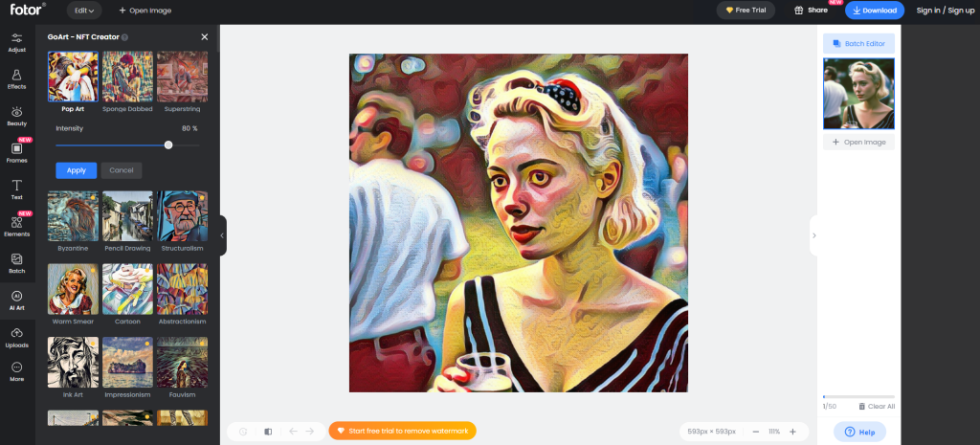980x445 pixels.
Task: Choose the Impressionism style
Action: pyautogui.click(x=127, y=363)
